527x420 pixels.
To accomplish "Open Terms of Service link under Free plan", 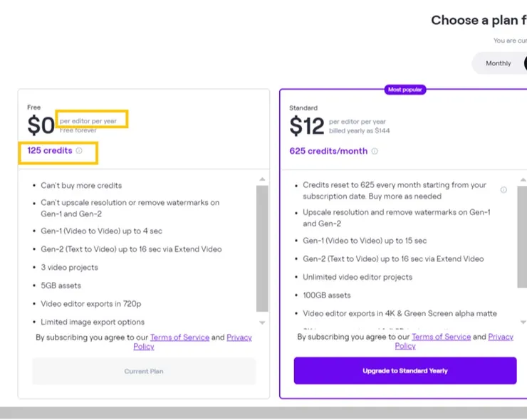I will 179,337.
